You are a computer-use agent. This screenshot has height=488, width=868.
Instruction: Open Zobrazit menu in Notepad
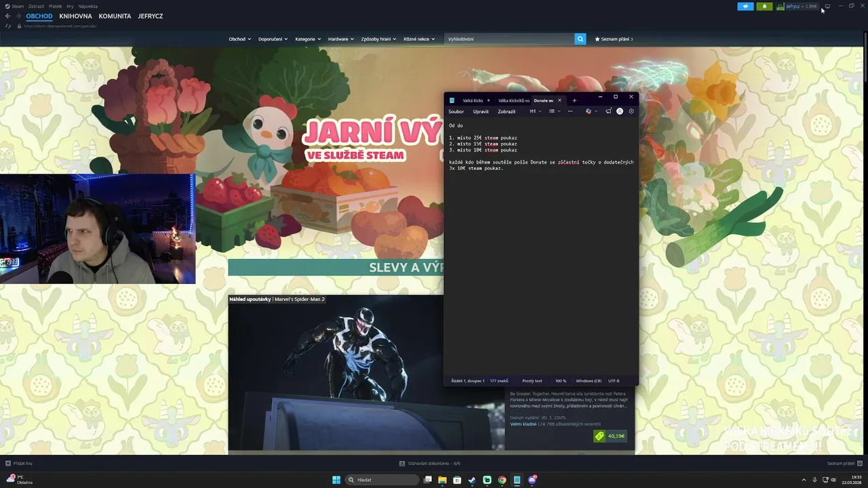click(507, 111)
